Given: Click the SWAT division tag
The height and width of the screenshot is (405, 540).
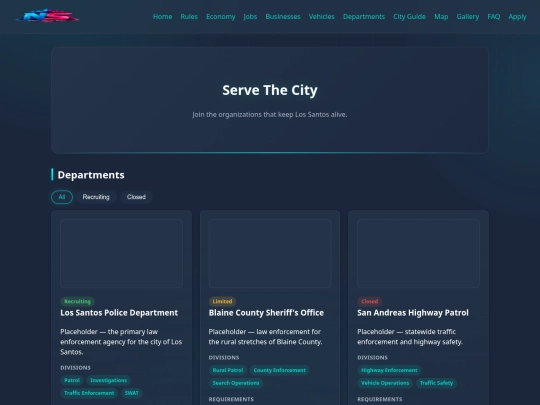Looking at the screenshot, I should (x=132, y=393).
